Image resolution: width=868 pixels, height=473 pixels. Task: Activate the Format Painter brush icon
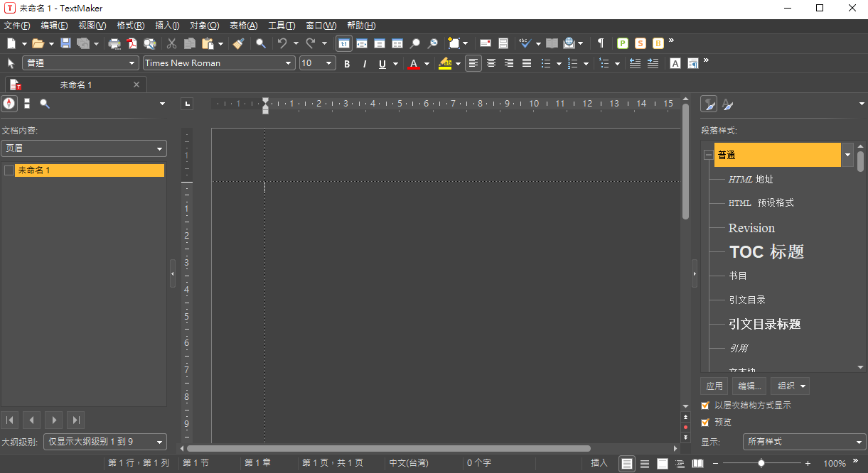[239, 43]
